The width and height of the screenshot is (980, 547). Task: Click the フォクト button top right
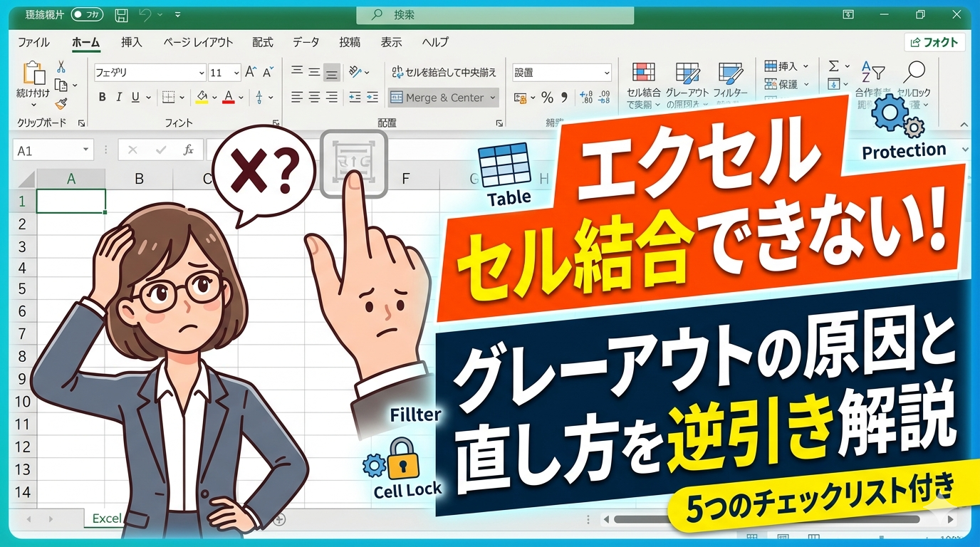pos(934,42)
